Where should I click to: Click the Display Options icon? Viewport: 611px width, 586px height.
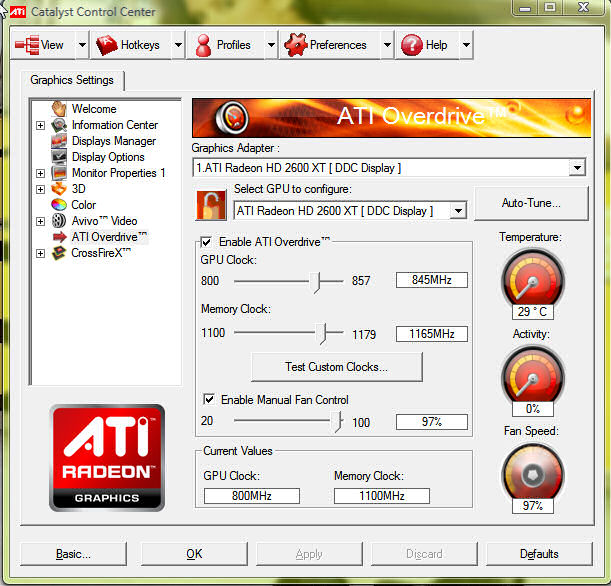pyautogui.click(x=59, y=157)
